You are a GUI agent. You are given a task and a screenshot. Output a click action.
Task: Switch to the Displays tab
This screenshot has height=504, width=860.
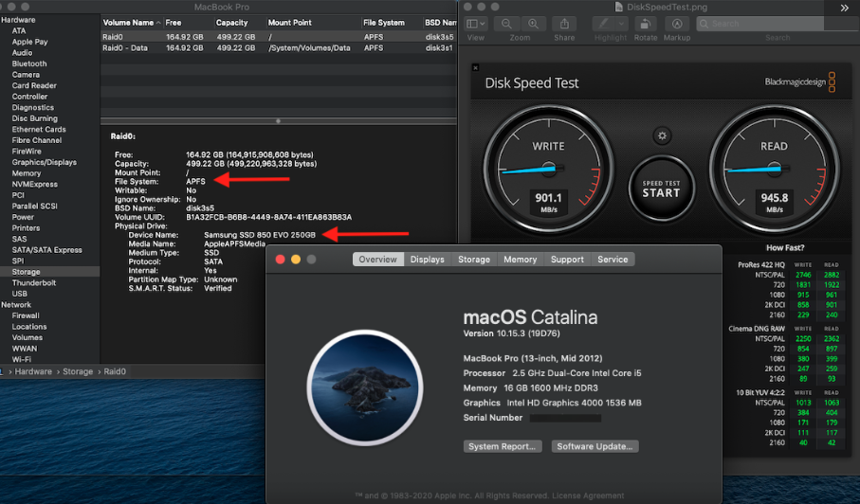coord(427,260)
